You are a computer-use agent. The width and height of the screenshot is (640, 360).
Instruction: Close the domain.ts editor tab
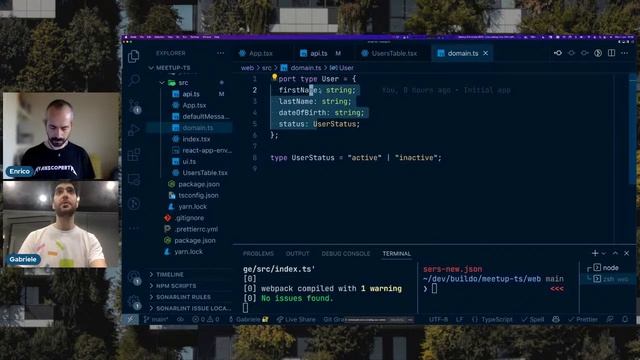(x=486, y=53)
